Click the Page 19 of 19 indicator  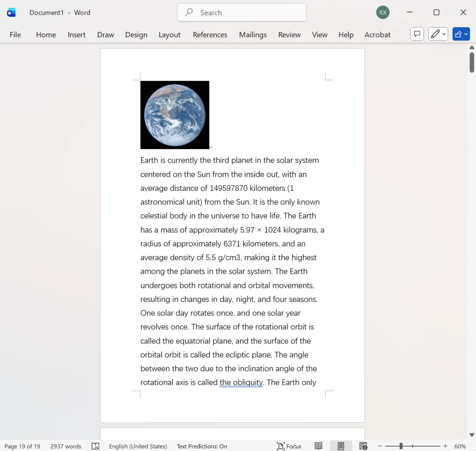click(22, 446)
